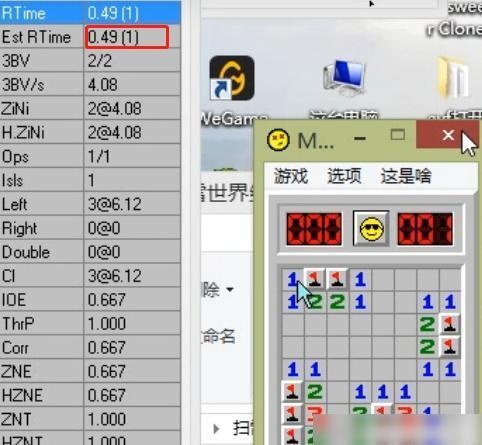Click the computer desktop icon

(x=345, y=77)
